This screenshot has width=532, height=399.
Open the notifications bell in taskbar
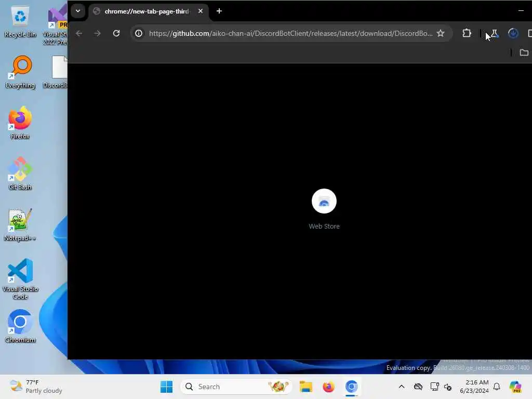(497, 387)
